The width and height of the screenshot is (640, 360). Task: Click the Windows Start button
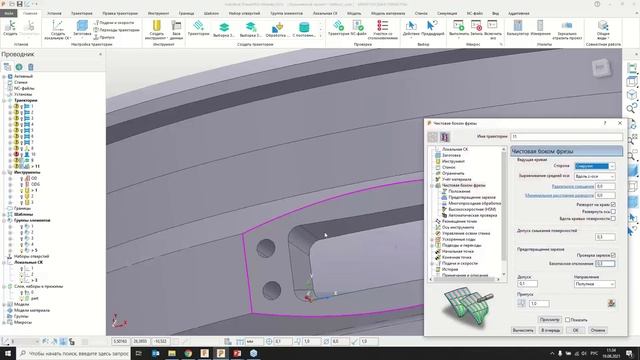click(7, 353)
